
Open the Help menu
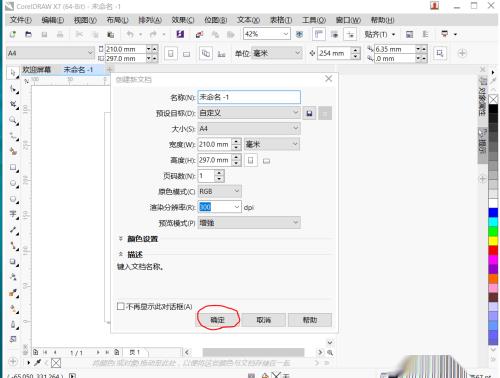pos(382,20)
